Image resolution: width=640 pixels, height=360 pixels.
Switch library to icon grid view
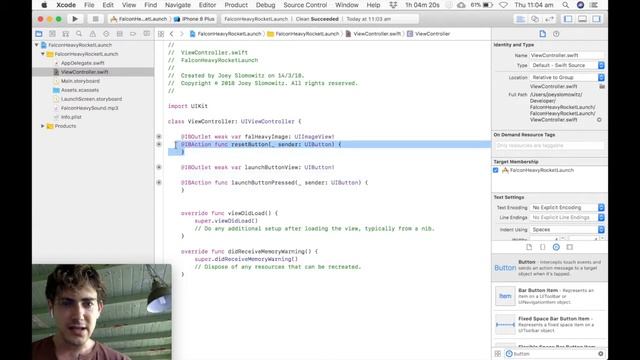point(498,354)
